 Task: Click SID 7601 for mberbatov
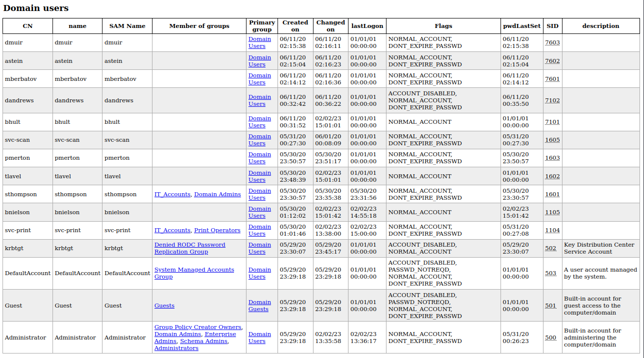pos(552,79)
